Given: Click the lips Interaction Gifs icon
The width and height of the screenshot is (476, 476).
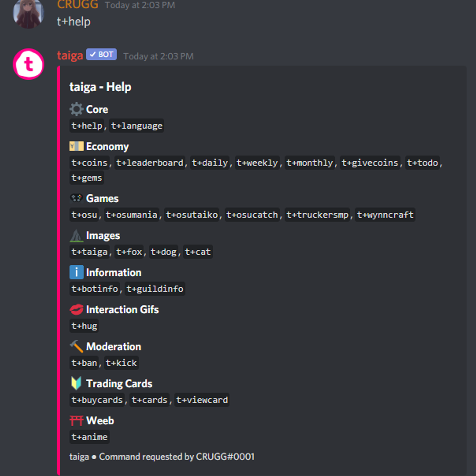Looking at the screenshot, I should (x=76, y=309).
